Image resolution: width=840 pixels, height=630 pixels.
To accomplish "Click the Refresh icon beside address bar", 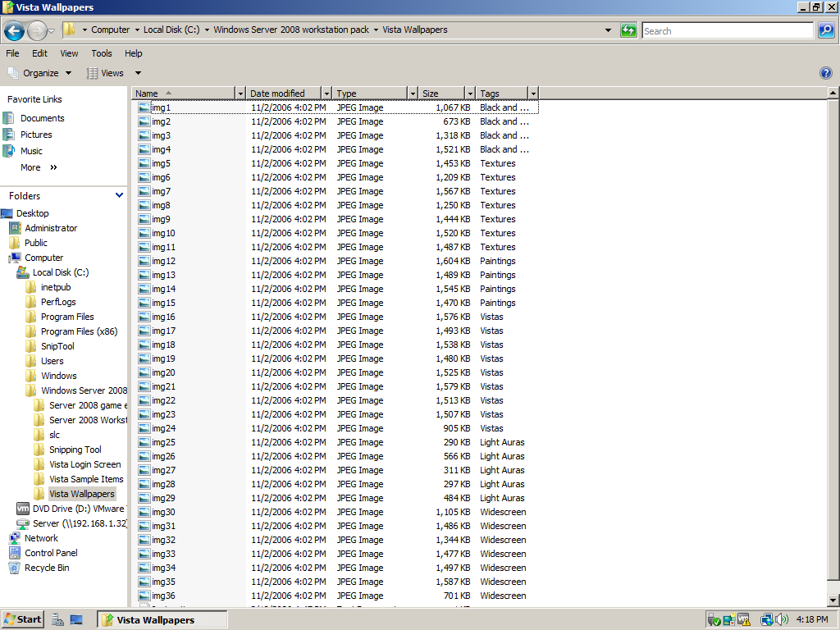I will [628, 30].
